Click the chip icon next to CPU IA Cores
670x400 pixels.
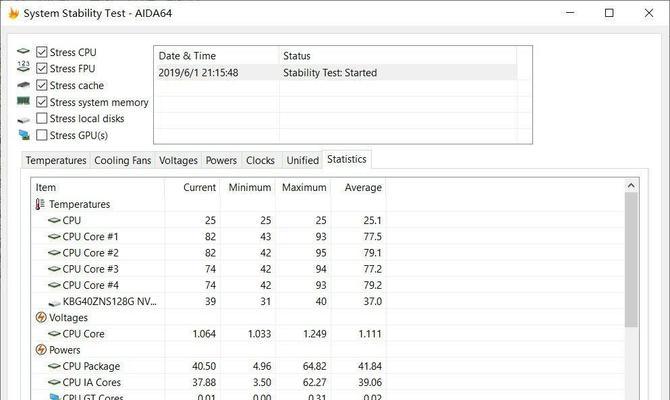[54, 382]
